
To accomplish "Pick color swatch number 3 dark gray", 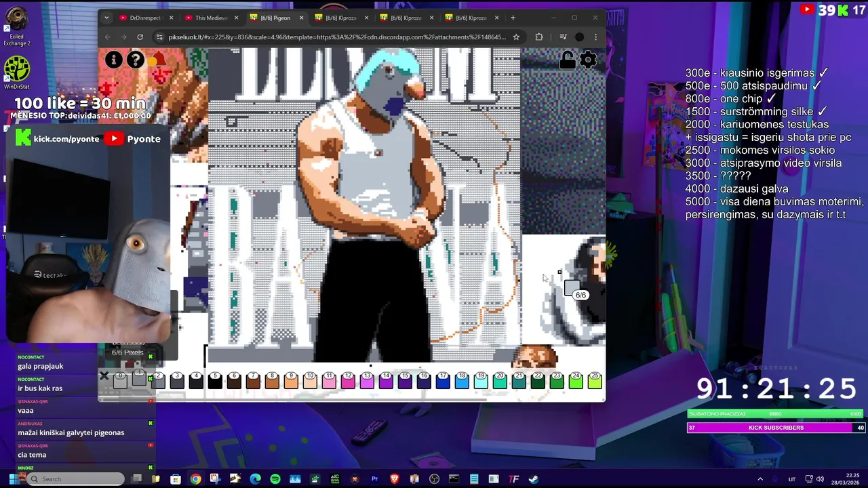I will tap(177, 381).
